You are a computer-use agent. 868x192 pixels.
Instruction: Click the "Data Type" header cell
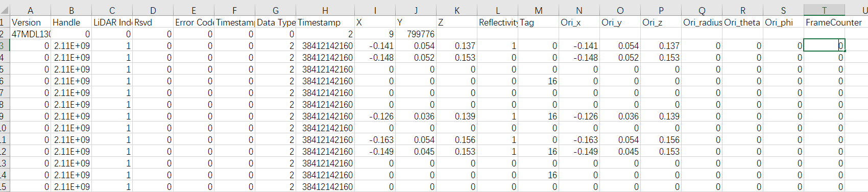pyautogui.click(x=276, y=22)
